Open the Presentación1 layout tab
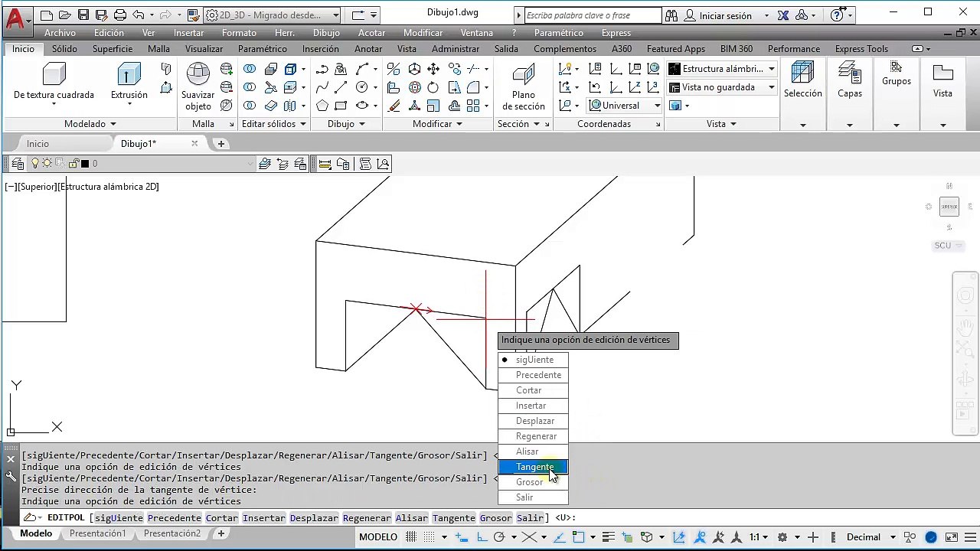980x551 pixels. click(x=97, y=533)
